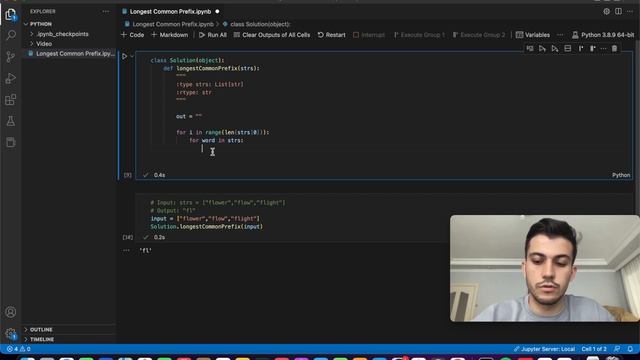Click Run by Line cell toolbar icon
This screenshot has width=640, height=360.
point(530,49)
